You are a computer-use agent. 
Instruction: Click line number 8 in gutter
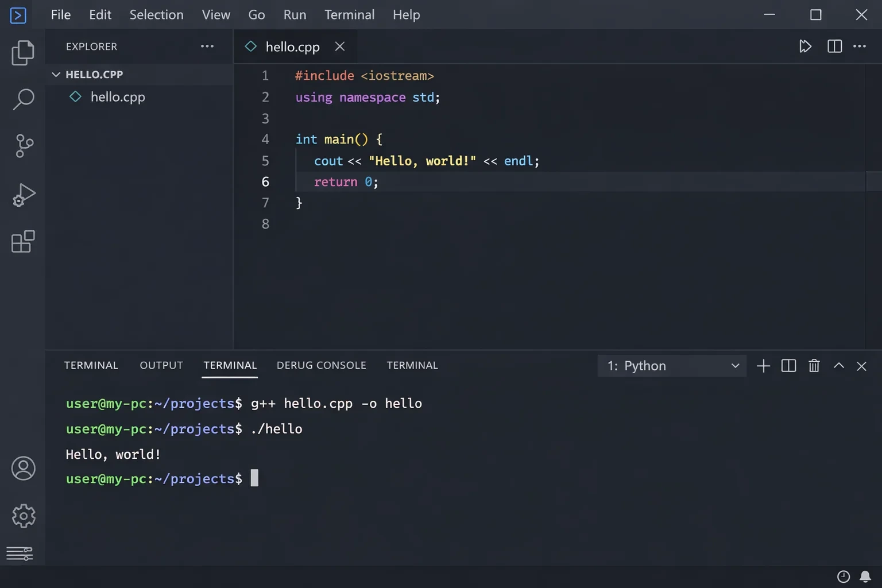pos(265,224)
